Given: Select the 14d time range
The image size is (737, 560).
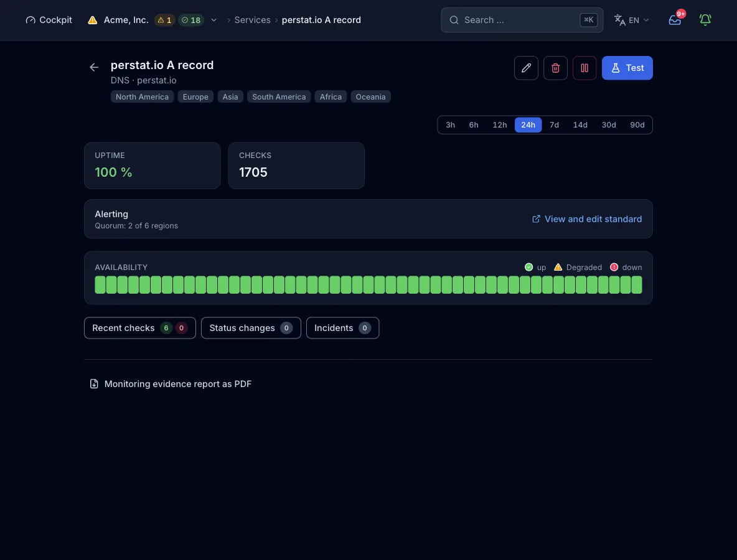Looking at the screenshot, I should tap(580, 125).
